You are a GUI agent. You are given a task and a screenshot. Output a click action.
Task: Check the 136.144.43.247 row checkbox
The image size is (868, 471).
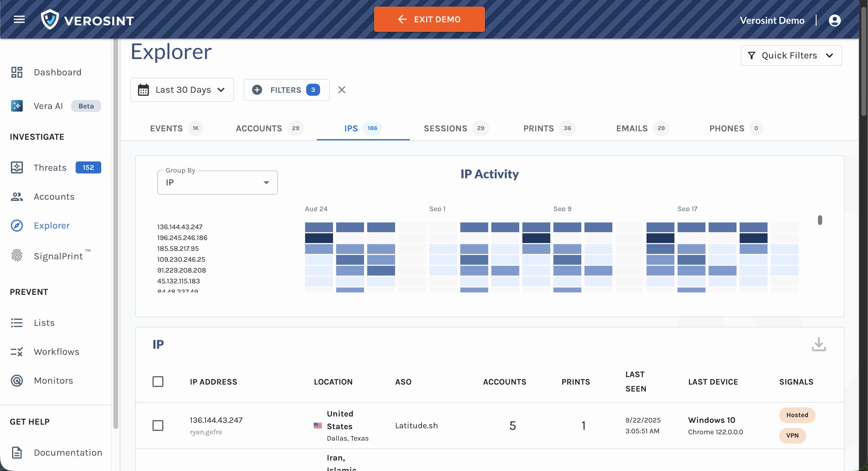click(158, 425)
